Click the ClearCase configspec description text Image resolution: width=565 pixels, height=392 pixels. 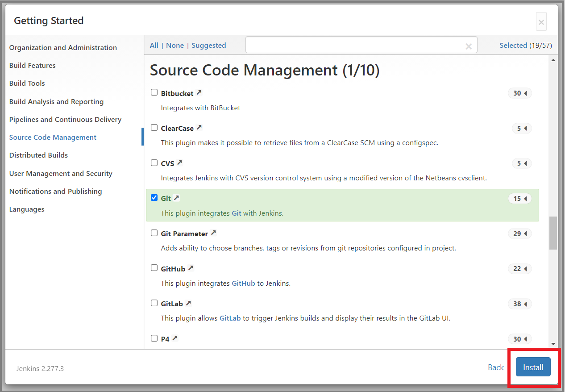pyautogui.click(x=300, y=143)
